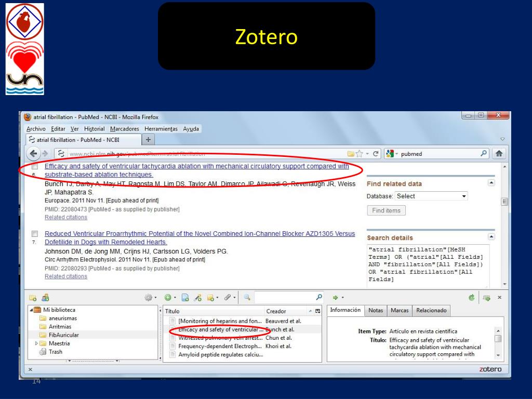Viewport: 532px width, 399px height.
Task: Click the search magnifier in the pubmed box
Action: (x=484, y=153)
